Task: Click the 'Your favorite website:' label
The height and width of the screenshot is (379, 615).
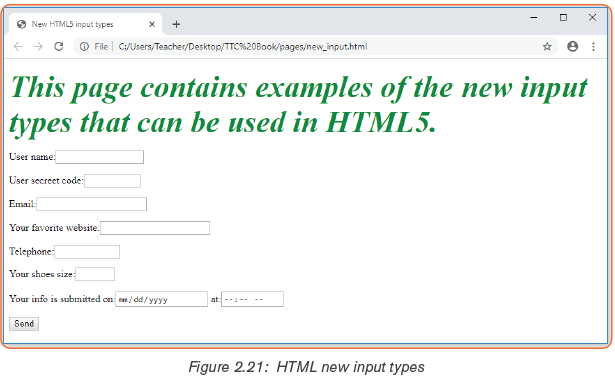Action: [55, 228]
